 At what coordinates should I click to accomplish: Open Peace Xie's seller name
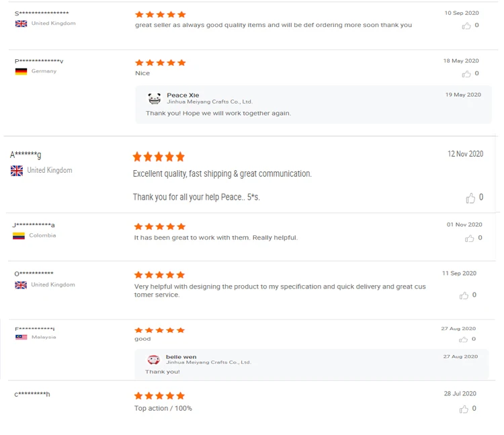(183, 95)
